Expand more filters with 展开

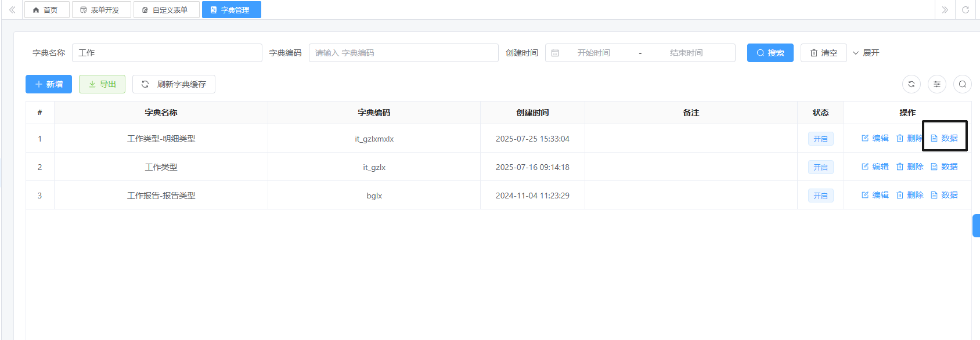(866, 53)
